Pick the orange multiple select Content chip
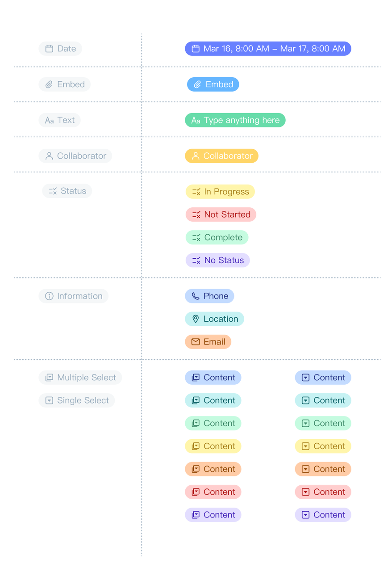Image resolution: width=392 pixels, height=572 pixels. (x=213, y=469)
